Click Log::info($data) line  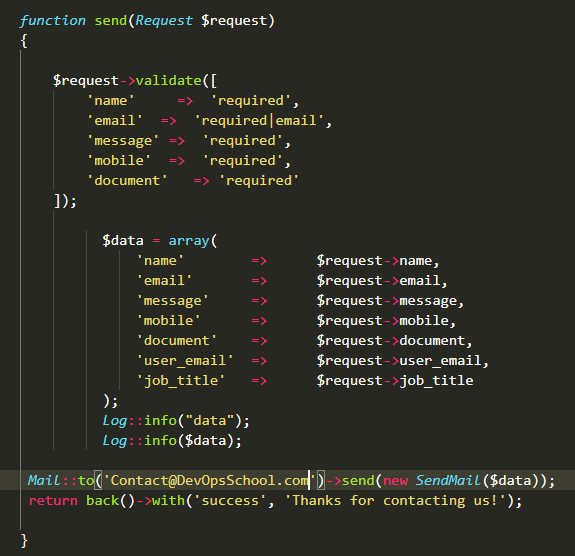(172, 440)
